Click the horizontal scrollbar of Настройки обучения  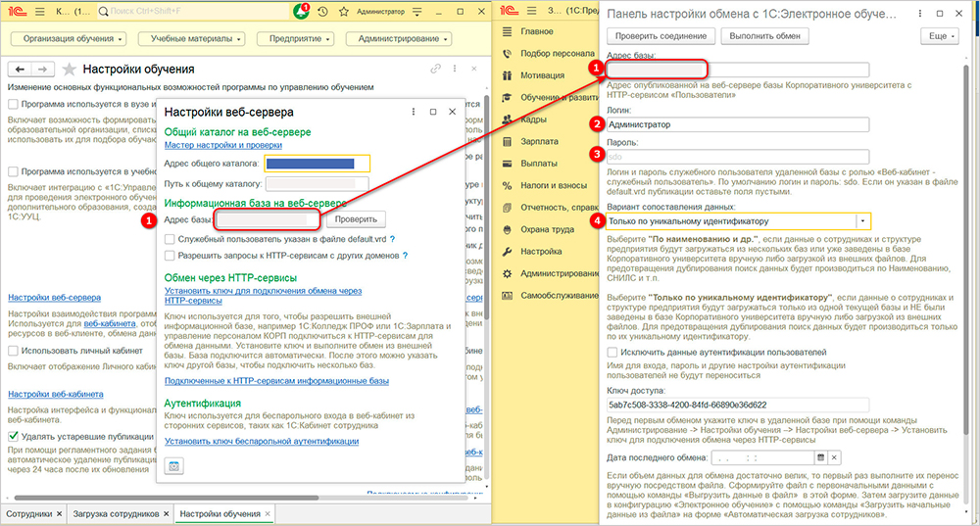point(166,498)
